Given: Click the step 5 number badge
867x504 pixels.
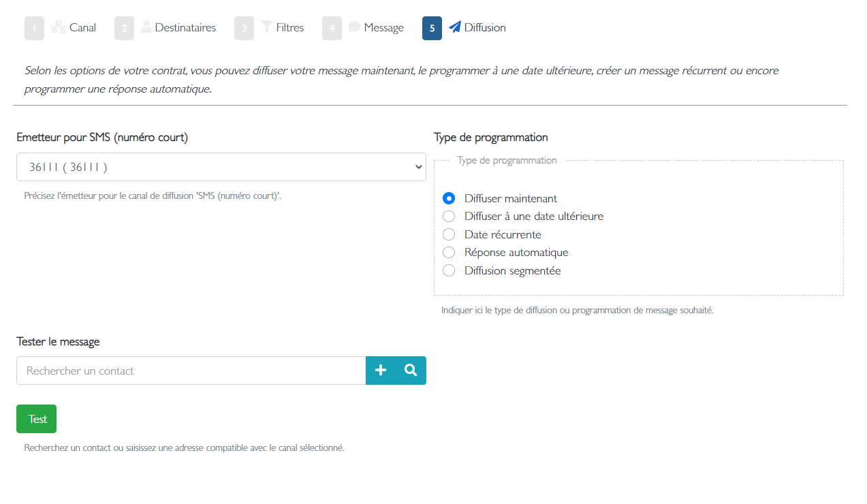Looking at the screenshot, I should [432, 28].
